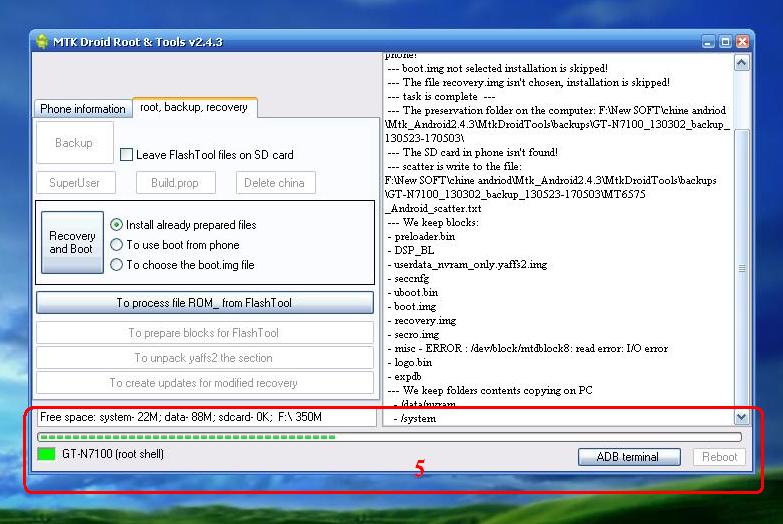783x524 pixels.
Task: Click the window title MTK Droid Root & Tools v2.4.3
Action: pyautogui.click(x=138, y=42)
